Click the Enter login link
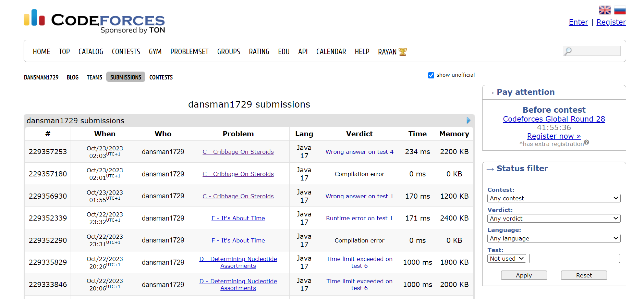This screenshot has width=644, height=299. pos(579,22)
